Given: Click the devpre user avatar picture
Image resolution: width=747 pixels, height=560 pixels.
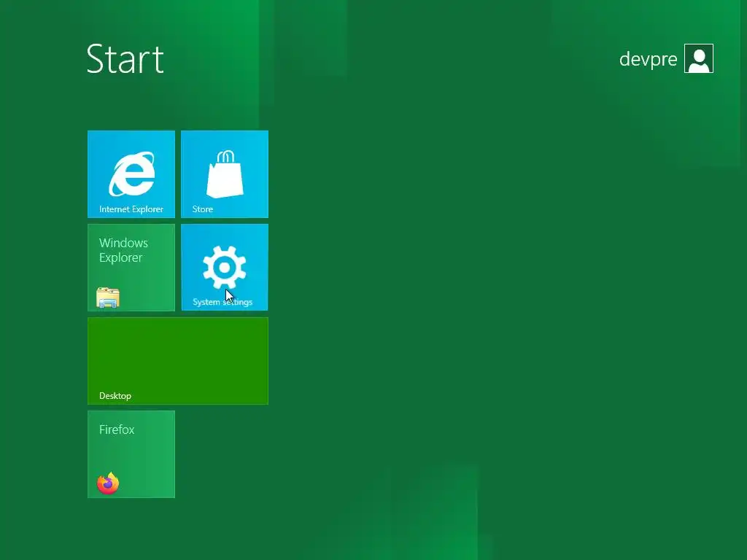Looking at the screenshot, I should (698, 58).
